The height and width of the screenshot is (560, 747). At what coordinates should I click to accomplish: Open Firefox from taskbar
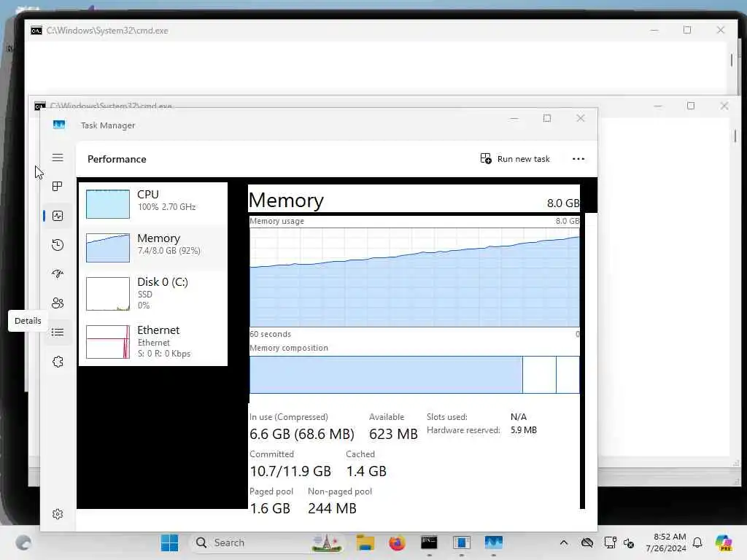pos(397,542)
